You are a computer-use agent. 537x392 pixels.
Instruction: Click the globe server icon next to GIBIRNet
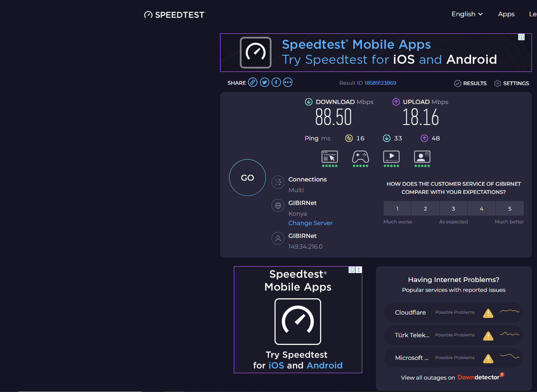278,205
